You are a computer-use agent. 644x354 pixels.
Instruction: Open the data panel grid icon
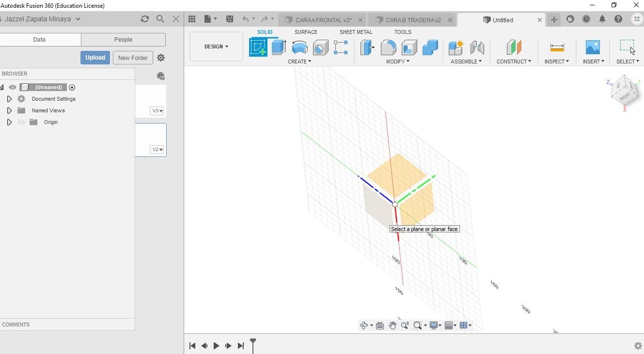[192, 19]
